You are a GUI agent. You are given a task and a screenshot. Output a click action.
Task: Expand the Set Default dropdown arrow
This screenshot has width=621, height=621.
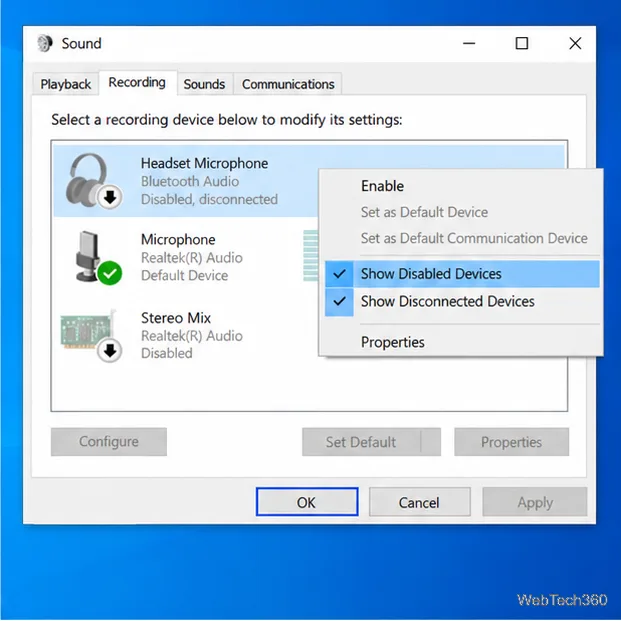[x=431, y=442]
